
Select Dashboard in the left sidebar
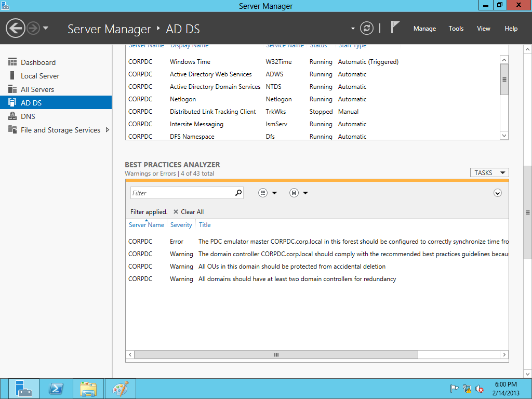coord(38,62)
